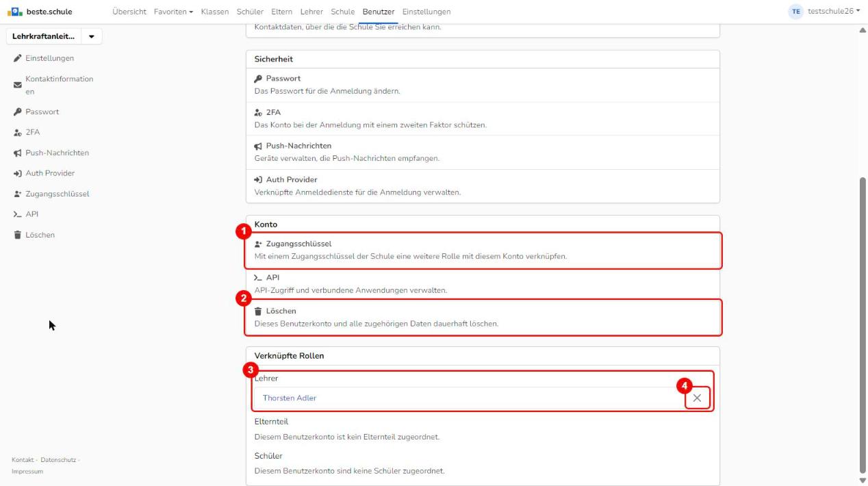Click the "Verknüpfte Rollen" heading

click(x=289, y=356)
